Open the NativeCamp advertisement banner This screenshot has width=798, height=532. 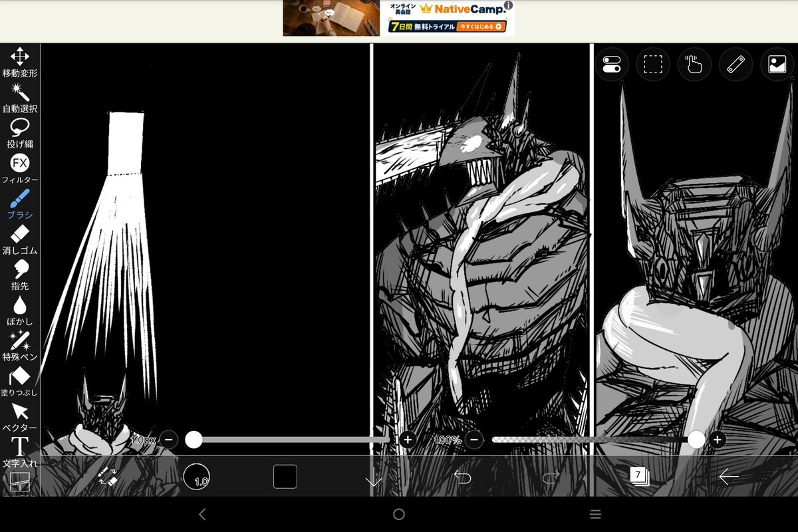pyautogui.click(x=399, y=18)
